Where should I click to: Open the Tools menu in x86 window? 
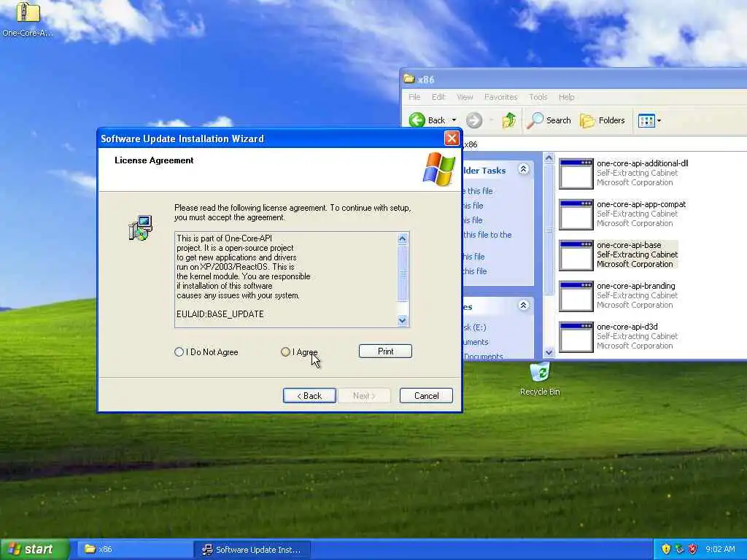click(538, 97)
